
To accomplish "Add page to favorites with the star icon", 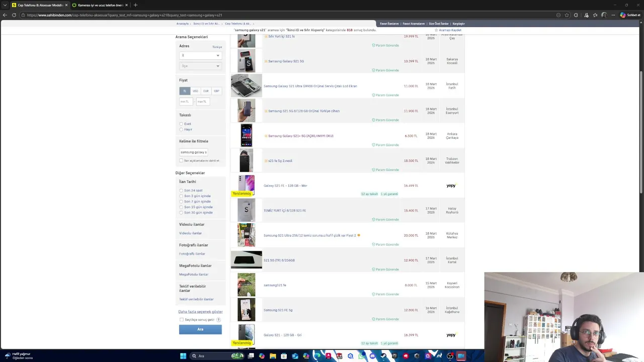I will coord(567,15).
